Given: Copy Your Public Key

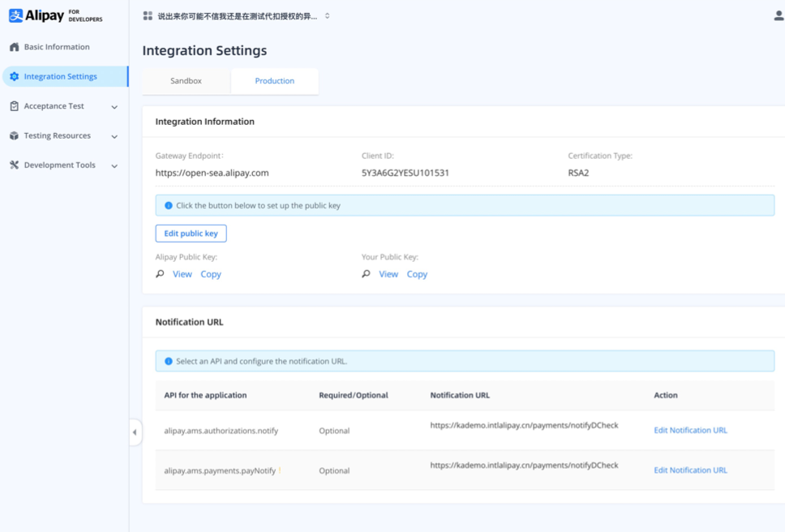Looking at the screenshot, I should 417,274.
